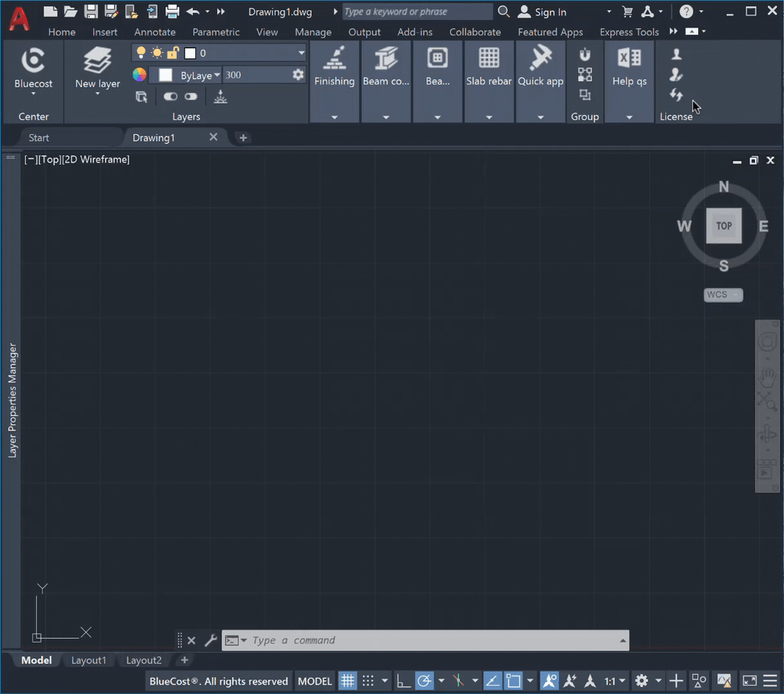The width and height of the screenshot is (784, 694).
Task: Click the Sign In button
Action: coord(543,12)
